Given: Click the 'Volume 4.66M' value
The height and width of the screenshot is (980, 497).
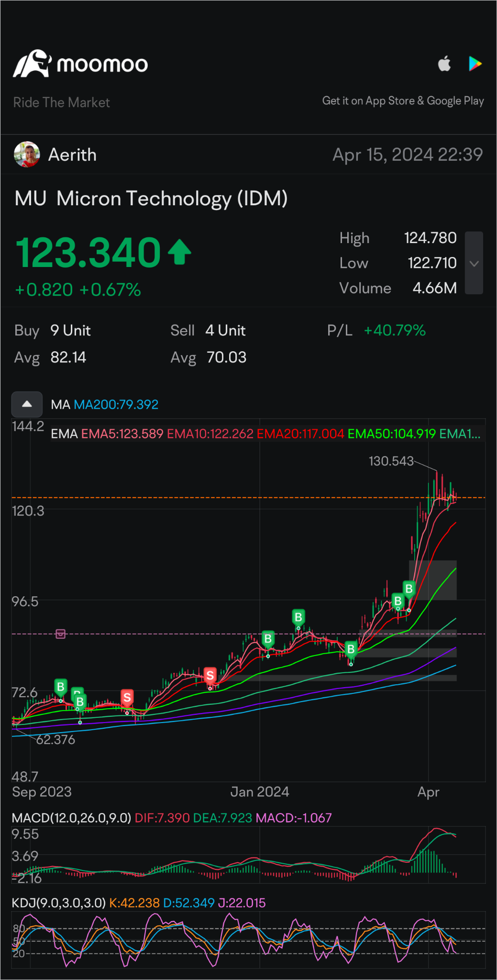Looking at the screenshot, I should coord(398,288).
